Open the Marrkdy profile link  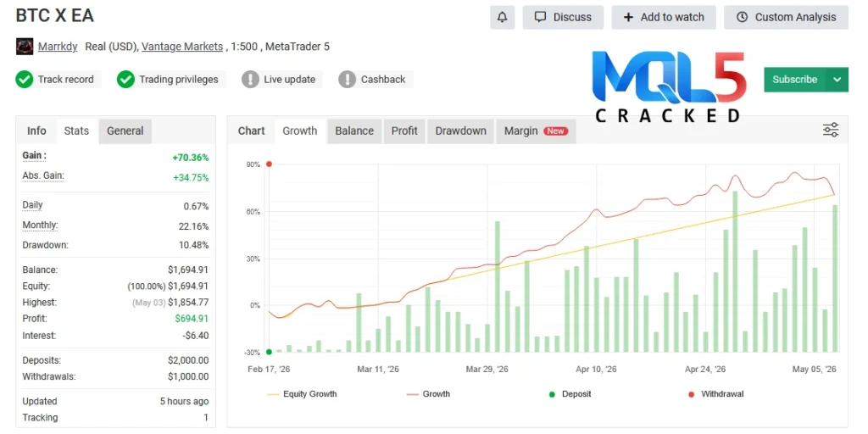click(58, 47)
